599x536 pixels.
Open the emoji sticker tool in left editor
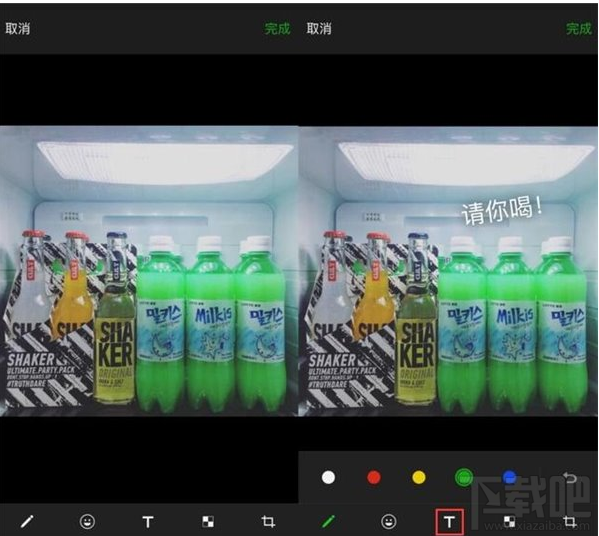pyautogui.click(x=87, y=521)
